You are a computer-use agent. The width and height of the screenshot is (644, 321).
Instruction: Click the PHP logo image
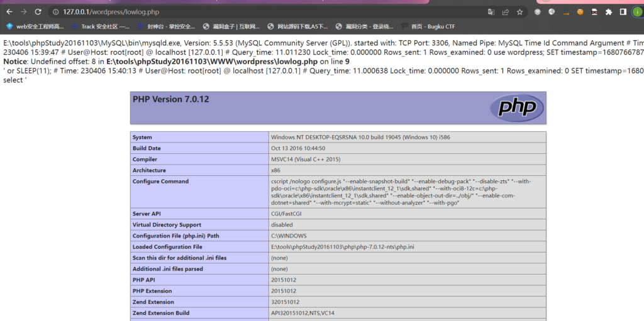[516, 108]
